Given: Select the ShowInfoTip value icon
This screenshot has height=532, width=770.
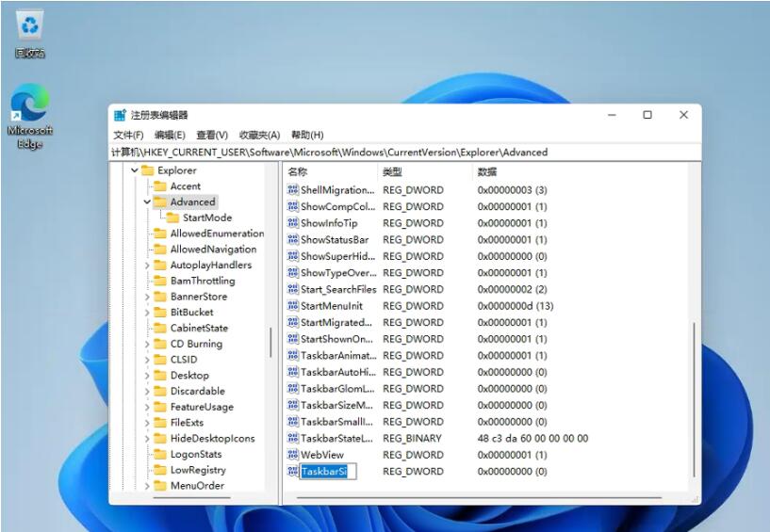Looking at the screenshot, I should 293,223.
